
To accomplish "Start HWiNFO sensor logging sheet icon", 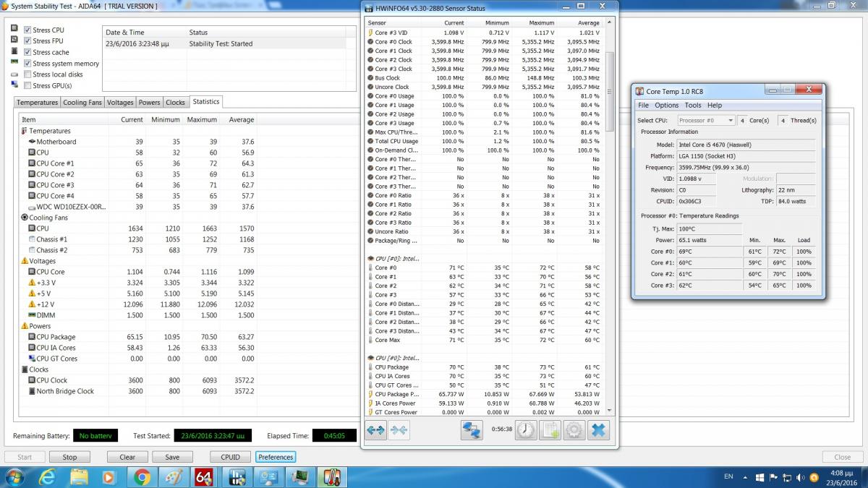I will [x=550, y=429].
